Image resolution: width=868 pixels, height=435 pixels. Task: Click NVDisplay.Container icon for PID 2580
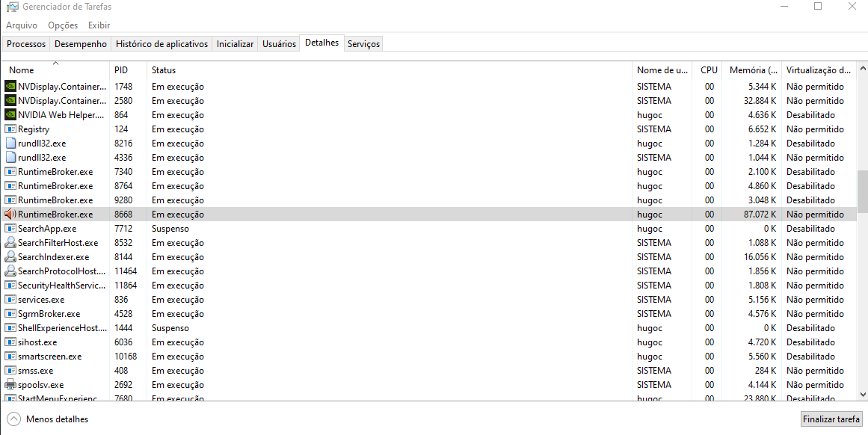point(10,101)
